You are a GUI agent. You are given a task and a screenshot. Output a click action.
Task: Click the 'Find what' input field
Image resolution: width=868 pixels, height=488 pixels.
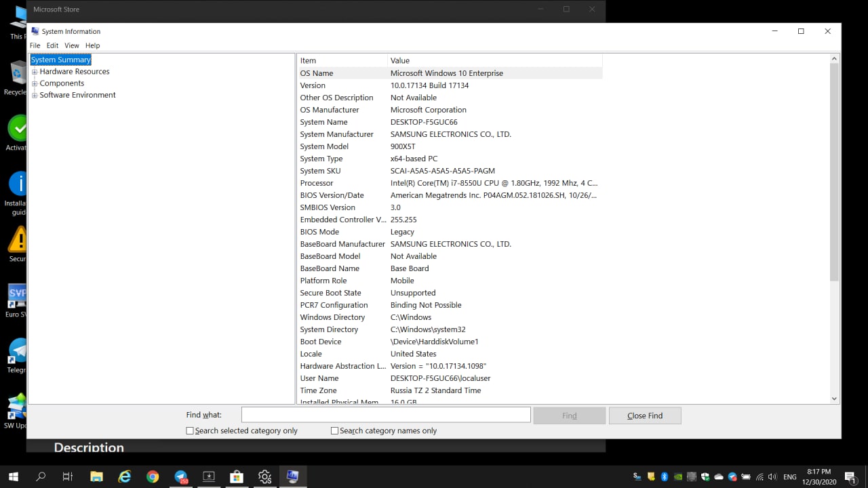pos(386,415)
